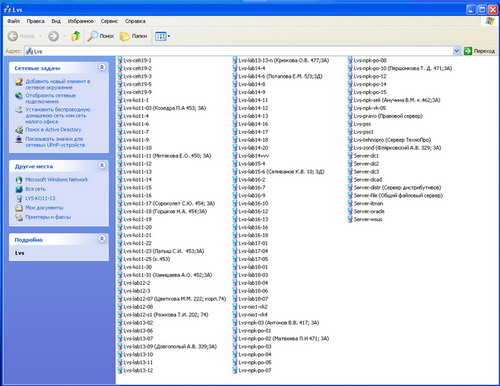Click Поиск в Active Directory link
500x386 pixels.
pyautogui.click(x=53, y=129)
